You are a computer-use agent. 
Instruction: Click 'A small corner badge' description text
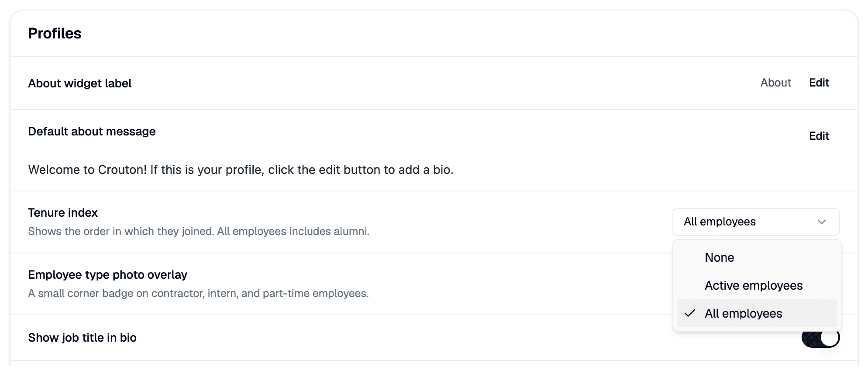pos(198,293)
